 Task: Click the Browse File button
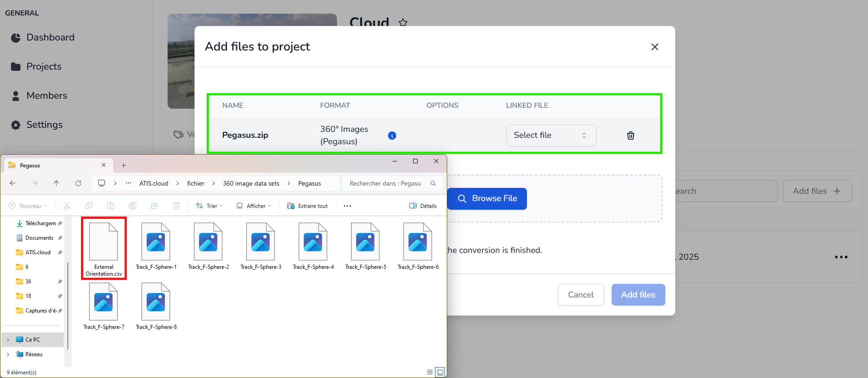point(487,199)
